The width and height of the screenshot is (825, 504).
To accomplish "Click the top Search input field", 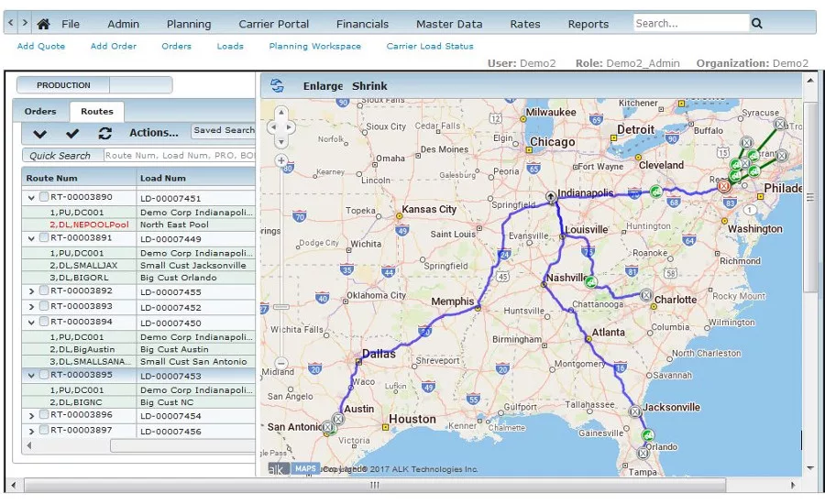I will pos(691,23).
